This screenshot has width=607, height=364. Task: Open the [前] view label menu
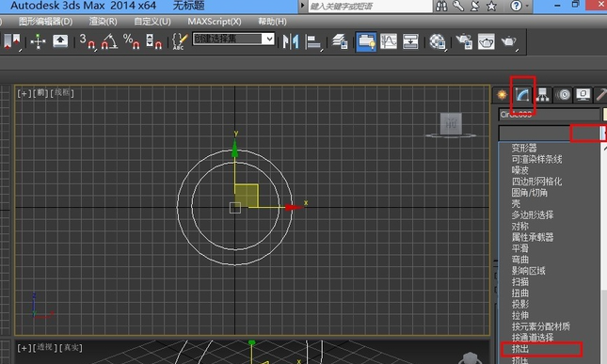pos(40,93)
